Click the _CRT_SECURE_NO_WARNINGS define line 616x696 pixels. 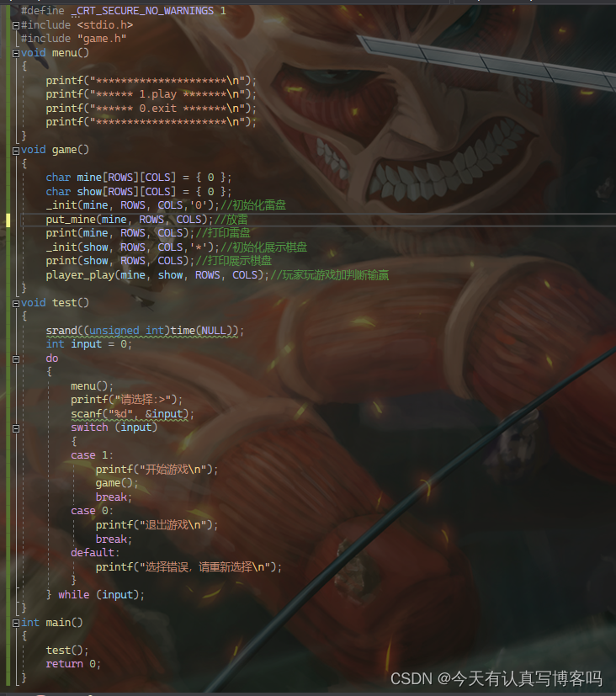[124, 11]
